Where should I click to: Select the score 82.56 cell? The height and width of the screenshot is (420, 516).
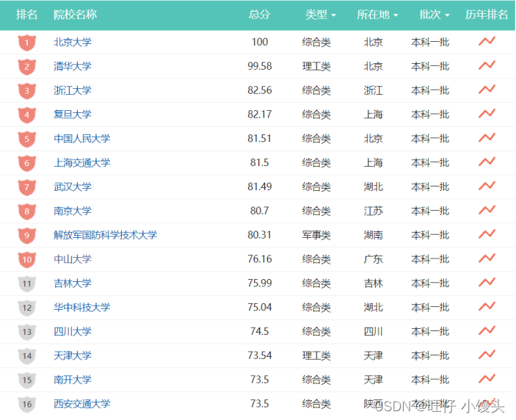[260, 90]
